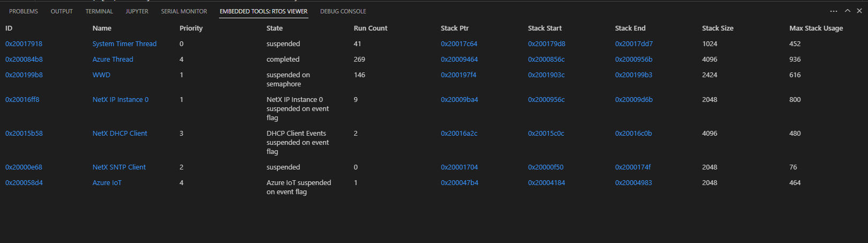Screen dimensions: 868x243
Task: Select the Embedded Tools: RTOS Viewer tab
Action: (x=263, y=11)
